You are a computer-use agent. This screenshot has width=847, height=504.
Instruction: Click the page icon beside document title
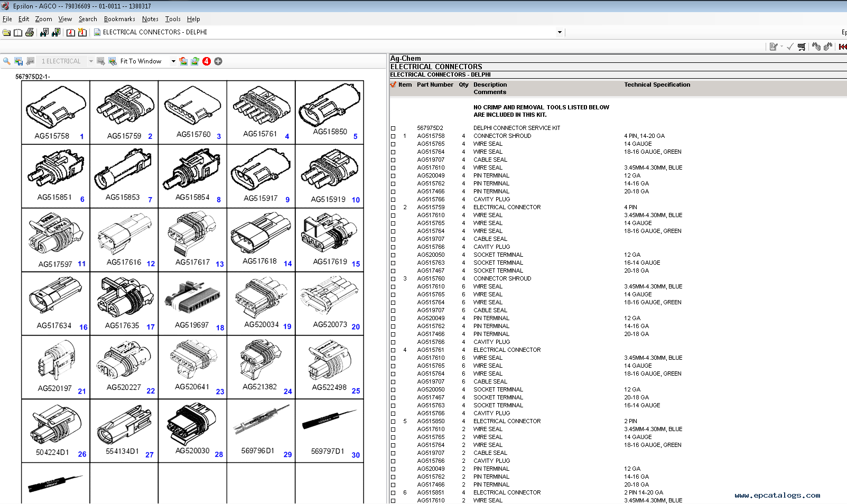coord(97,32)
